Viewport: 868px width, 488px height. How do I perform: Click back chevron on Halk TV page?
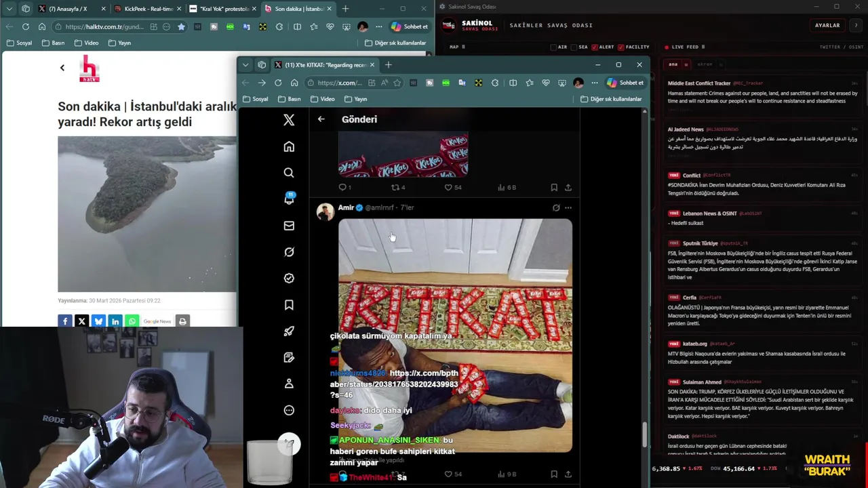62,68
